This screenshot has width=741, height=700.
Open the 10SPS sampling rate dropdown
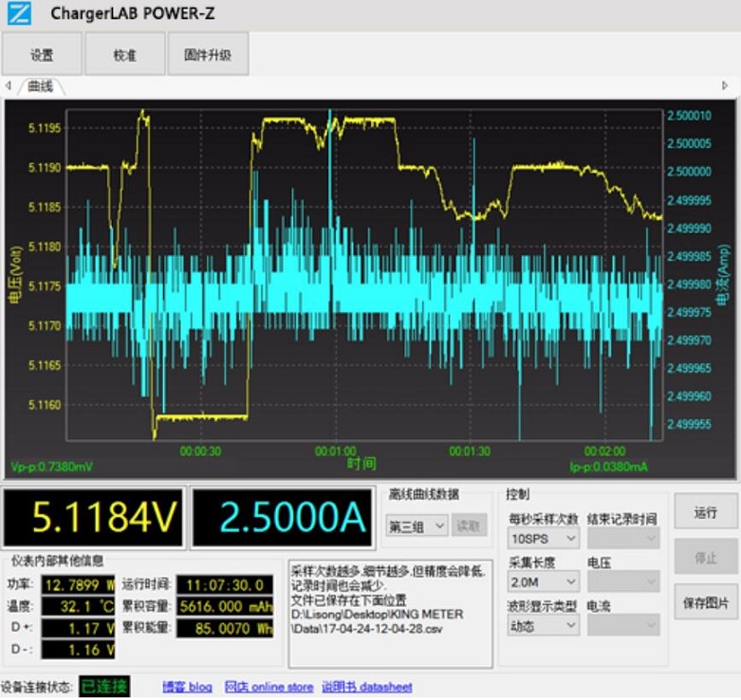pos(544,539)
